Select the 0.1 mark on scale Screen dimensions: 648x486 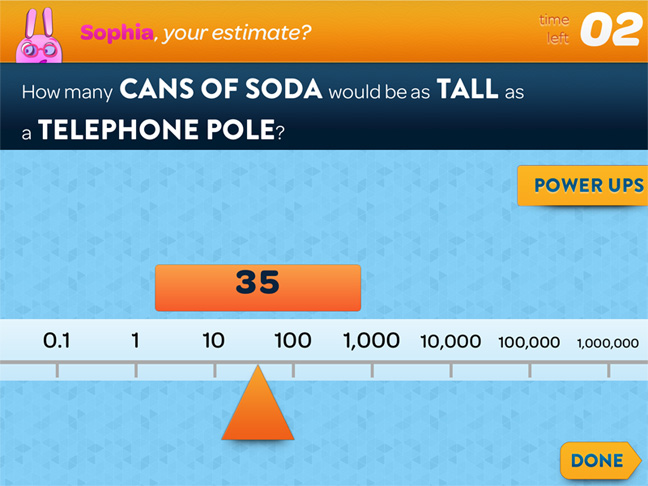(57, 341)
